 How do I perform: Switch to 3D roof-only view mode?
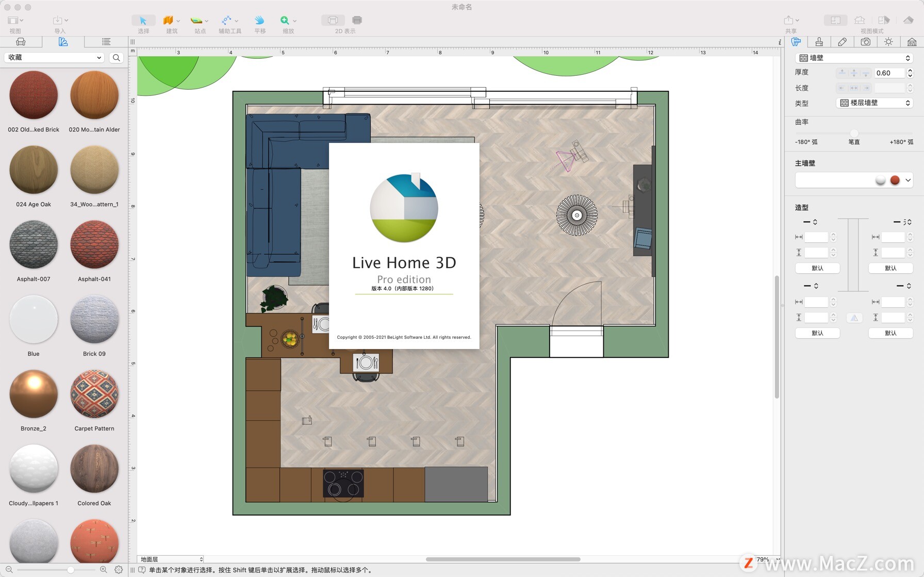tap(909, 20)
